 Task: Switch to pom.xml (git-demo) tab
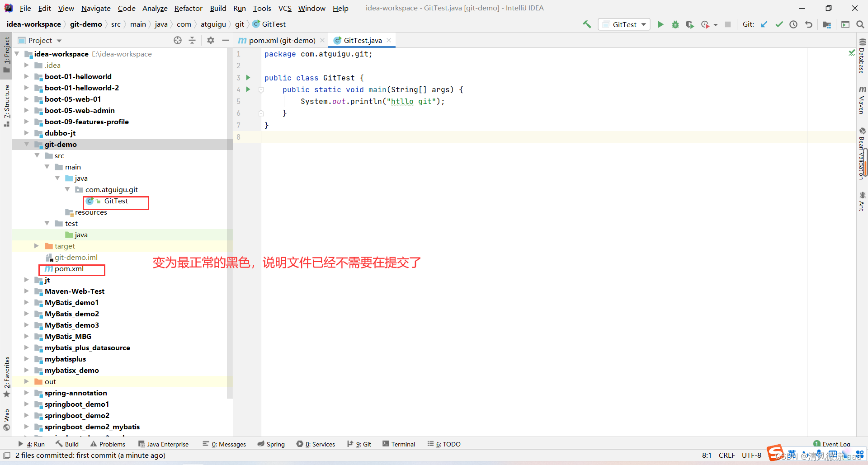(x=277, y=40)
